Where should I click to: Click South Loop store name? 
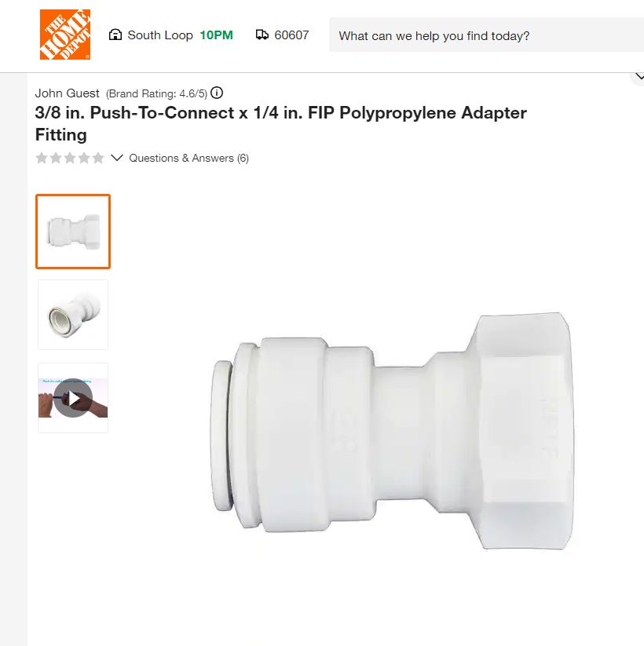pos(160,35)
